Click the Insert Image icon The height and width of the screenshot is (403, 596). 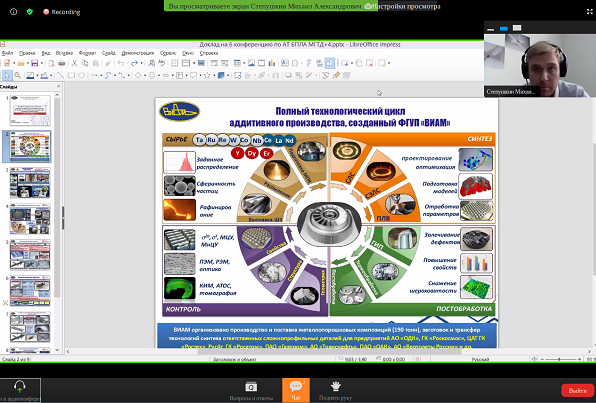(251, 63)
